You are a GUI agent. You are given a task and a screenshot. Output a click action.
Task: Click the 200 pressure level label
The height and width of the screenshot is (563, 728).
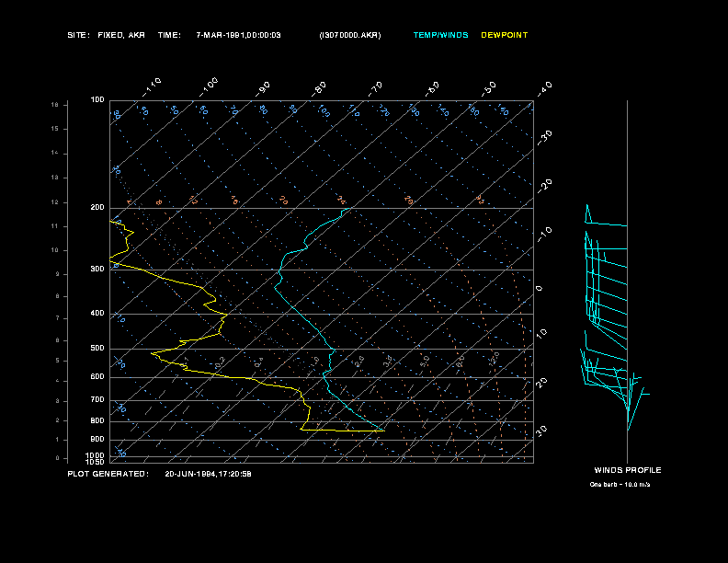click(x=97, y=207)
